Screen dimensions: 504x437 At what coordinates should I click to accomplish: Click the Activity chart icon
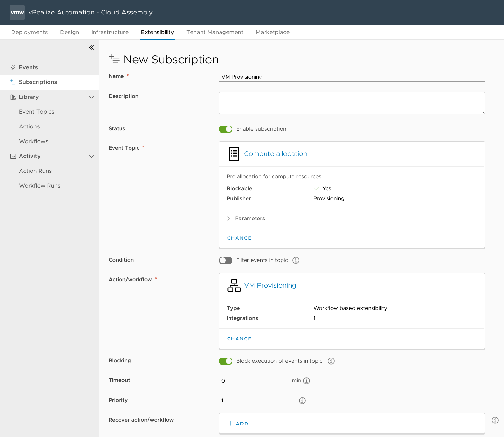coord(13,156)
